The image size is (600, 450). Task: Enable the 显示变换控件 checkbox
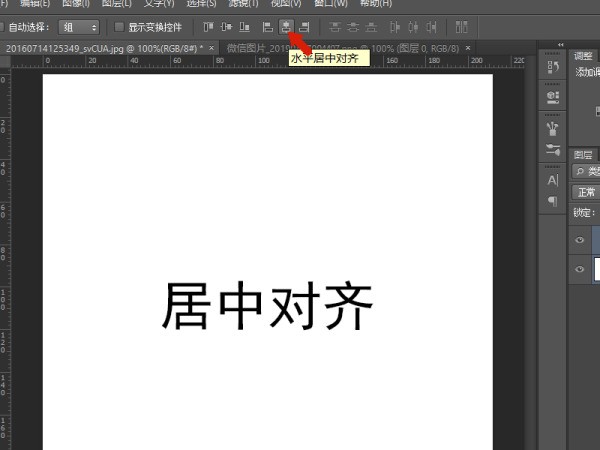coord(120,27)
